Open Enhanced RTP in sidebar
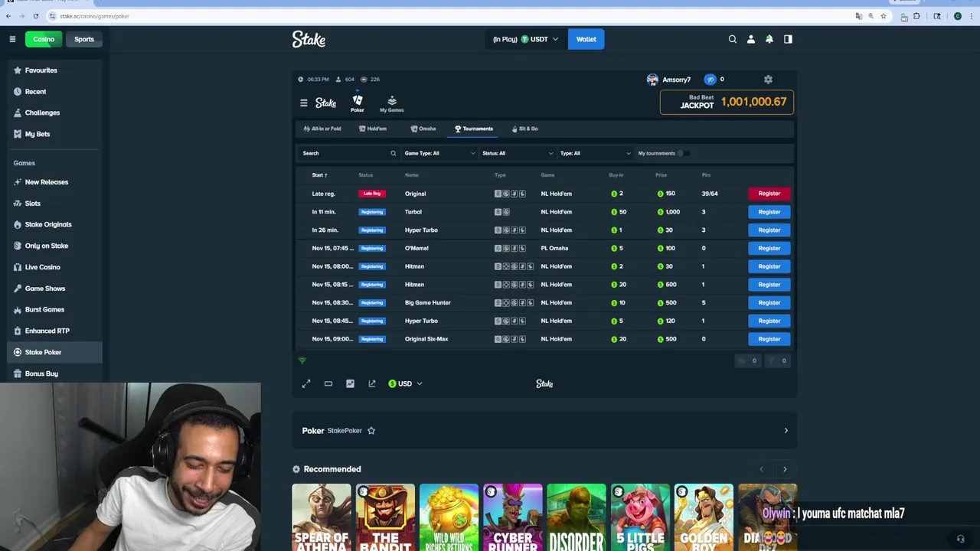This screenshot has width=980, height=551. tap(54, 331)
